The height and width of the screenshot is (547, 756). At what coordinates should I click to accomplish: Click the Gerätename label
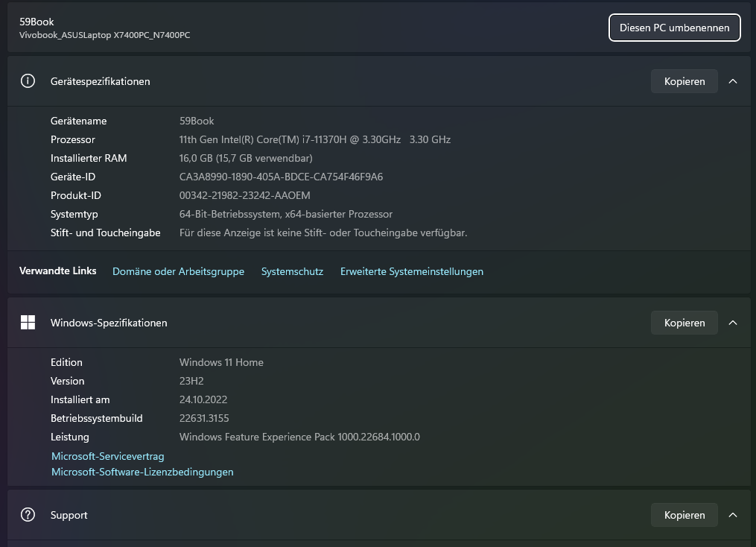79,121
